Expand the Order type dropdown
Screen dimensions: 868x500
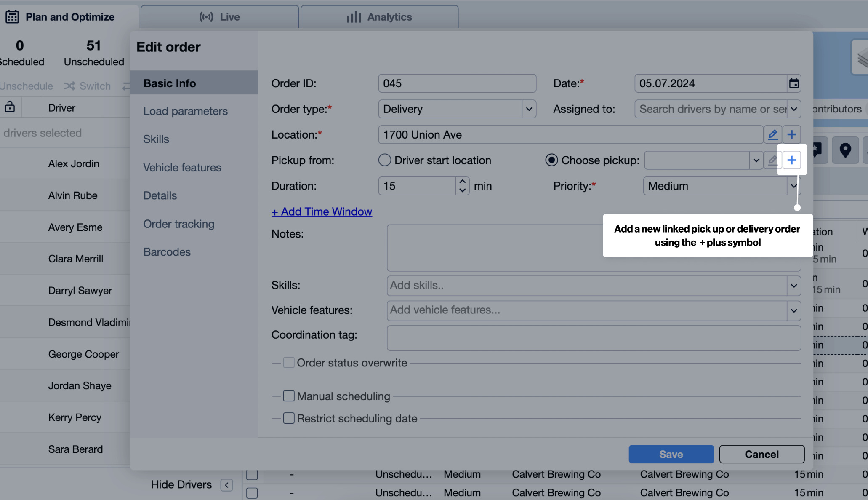[x=529, y=109]
